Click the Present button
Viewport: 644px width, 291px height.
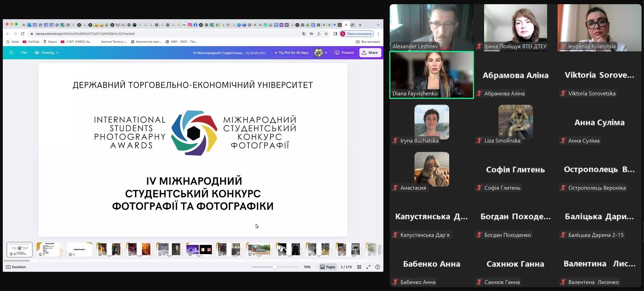click(x=344, y=53)
